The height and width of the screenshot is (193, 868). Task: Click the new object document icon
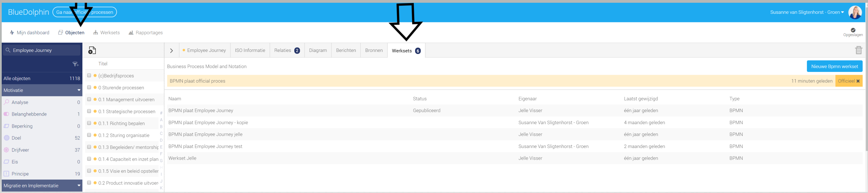pos(92,50)
